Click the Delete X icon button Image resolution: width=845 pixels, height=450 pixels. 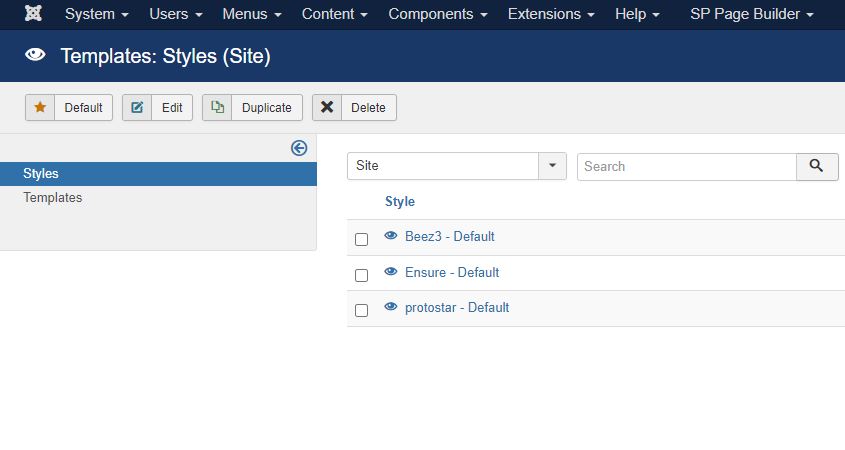[x=354, y=108]
